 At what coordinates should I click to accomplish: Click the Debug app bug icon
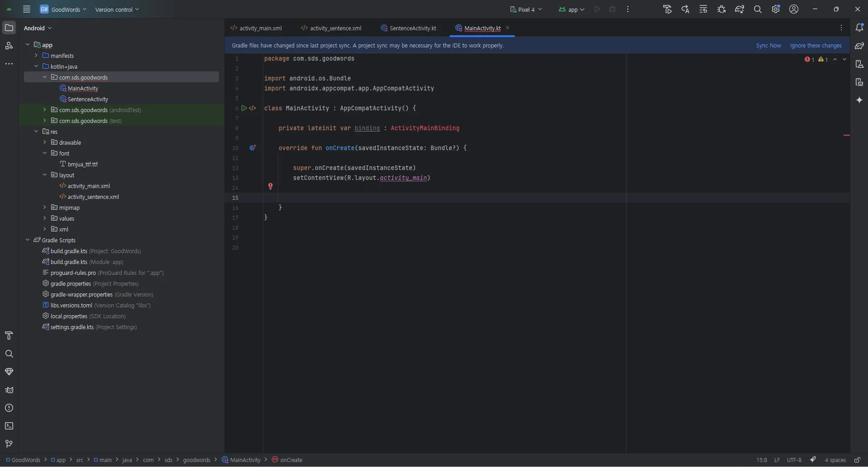pyautogui.click(x=612, y=9)
